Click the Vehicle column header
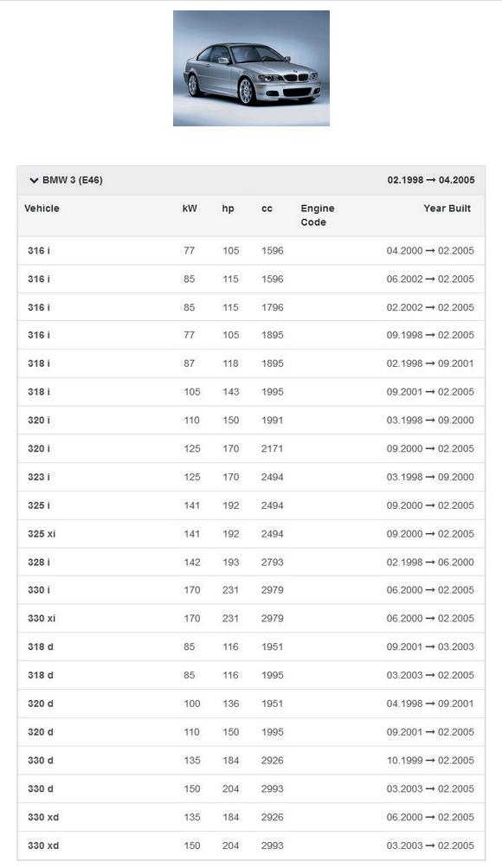502x868 pixels. (42, 209)
